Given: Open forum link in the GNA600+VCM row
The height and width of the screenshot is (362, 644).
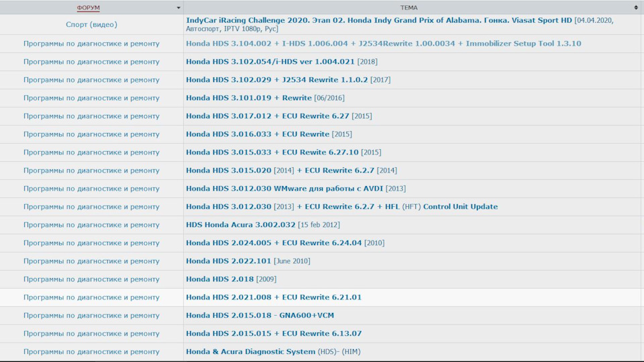Looking at the screenshot, I should coord(92,315).
